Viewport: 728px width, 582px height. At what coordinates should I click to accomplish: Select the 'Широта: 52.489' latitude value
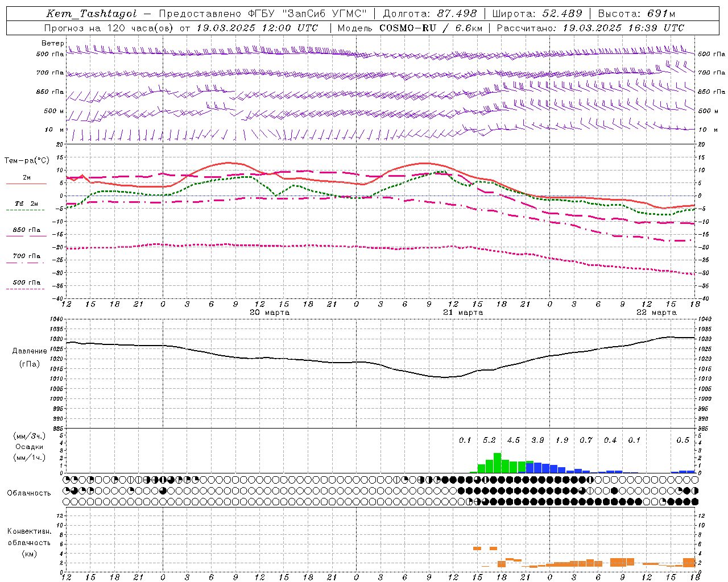[x=537, y=14]
